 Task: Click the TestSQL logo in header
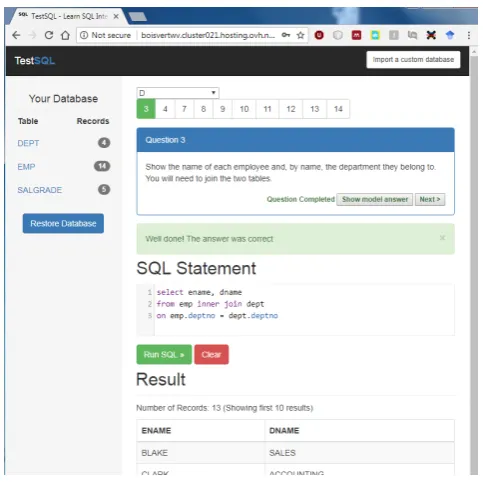35,61
